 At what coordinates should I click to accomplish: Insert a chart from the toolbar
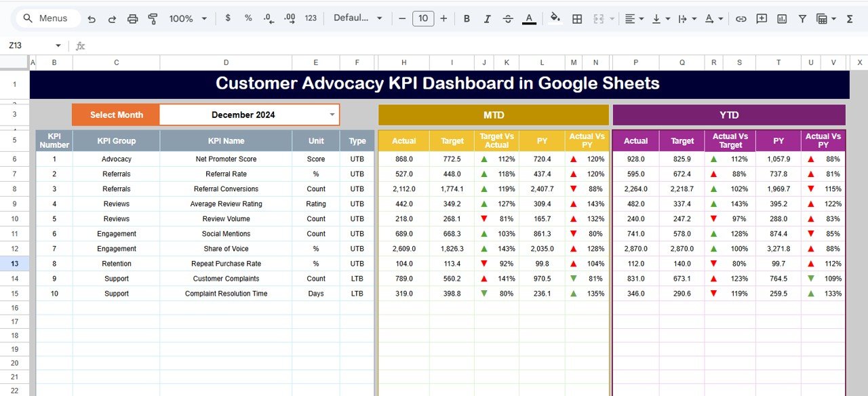[782, 18]
